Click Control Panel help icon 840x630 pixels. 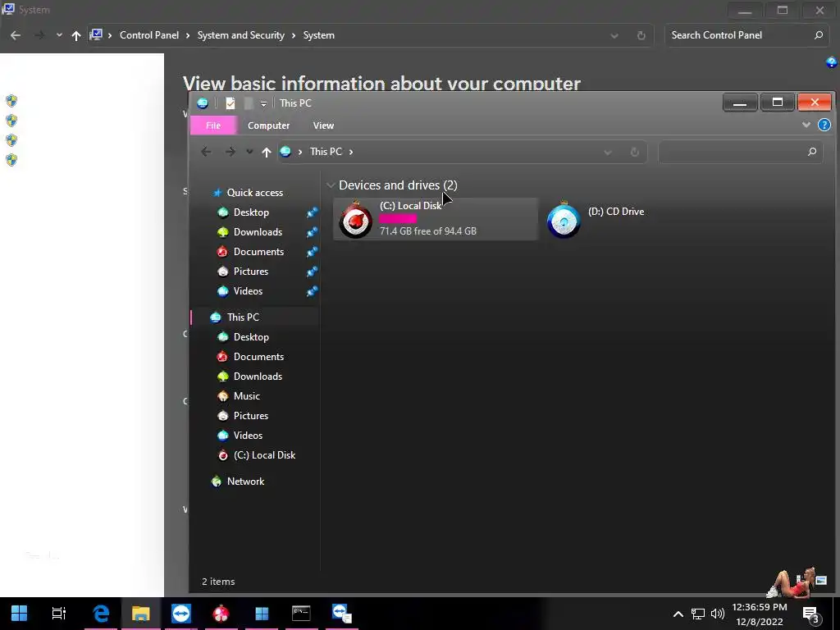(x=832, y=62)
